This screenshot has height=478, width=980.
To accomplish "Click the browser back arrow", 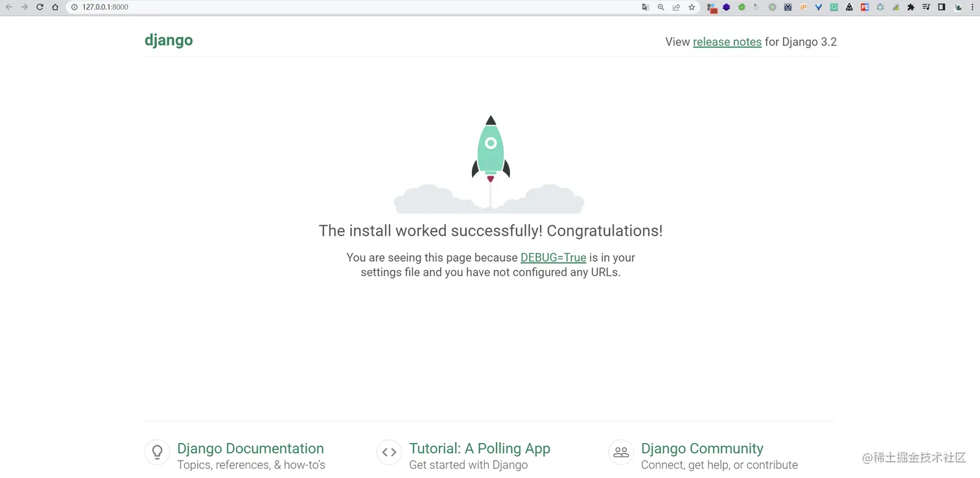I will [x=9, y=7].
